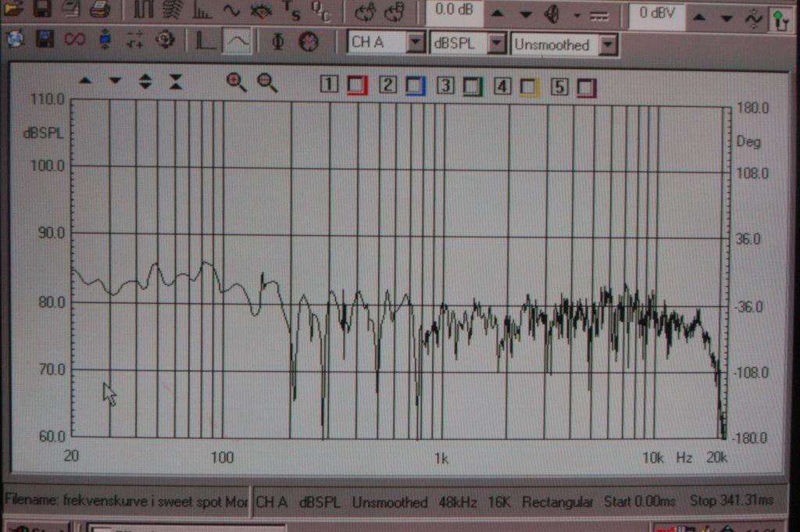Click the 16K status bar entry
This screenshot has height=532, width=800.
coord(499,502)
